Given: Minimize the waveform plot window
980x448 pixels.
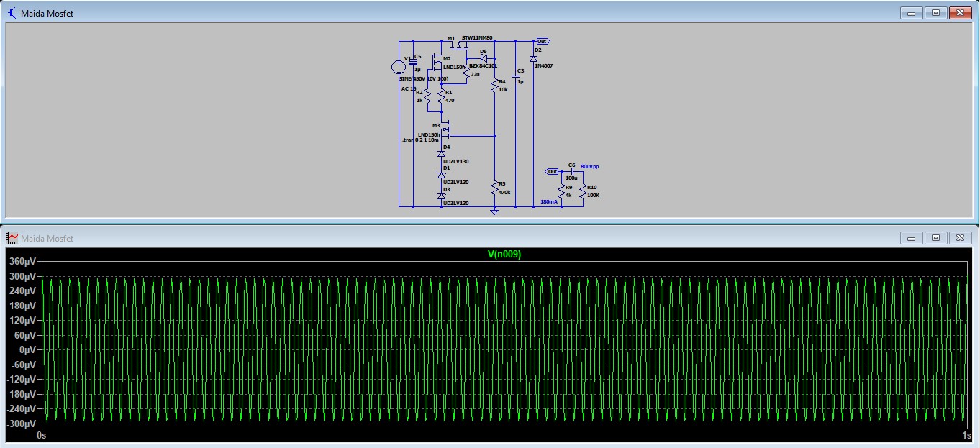Looking at the screenshot, I should pos(912,238).
